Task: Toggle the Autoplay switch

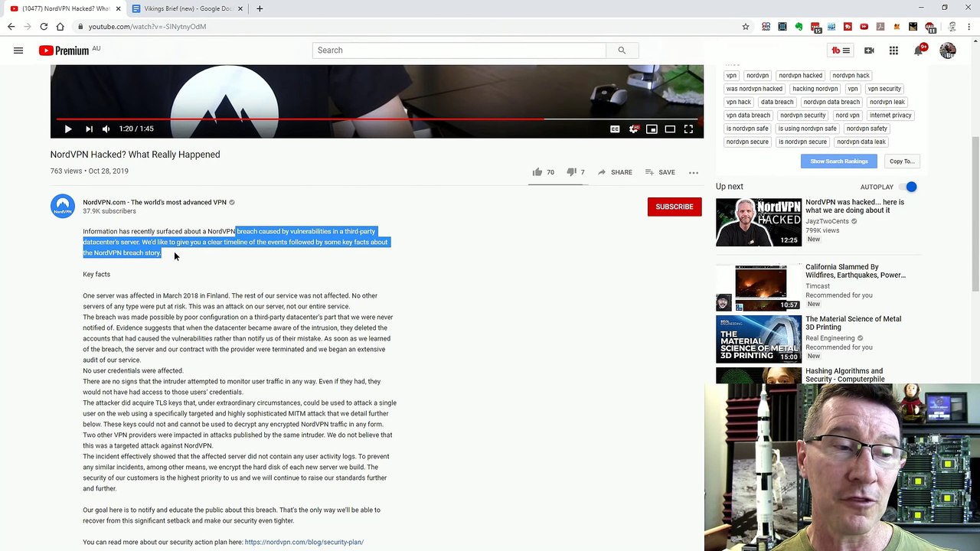Action: [909, 187]
